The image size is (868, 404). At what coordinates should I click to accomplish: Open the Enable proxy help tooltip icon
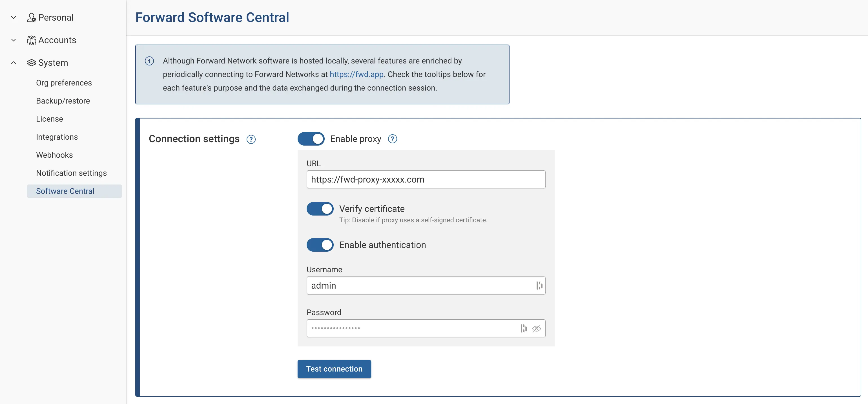(392, 139)
